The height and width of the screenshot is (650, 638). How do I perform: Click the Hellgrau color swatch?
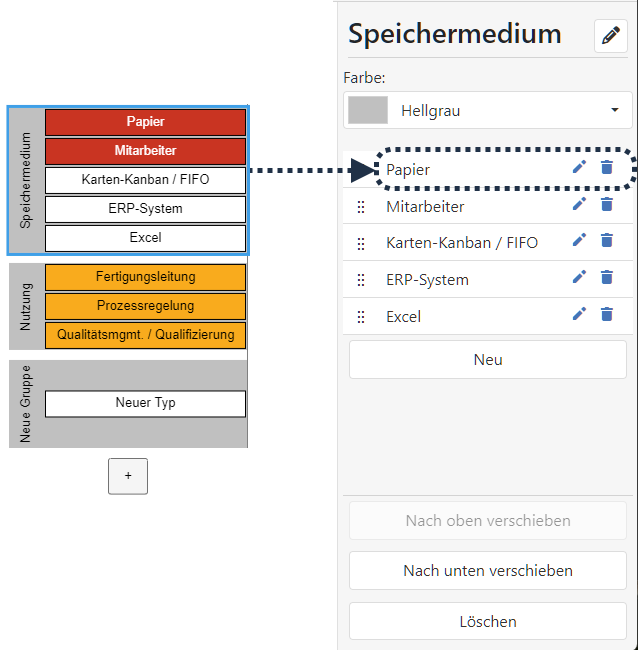pyautogui.click(x=367, y=110)
